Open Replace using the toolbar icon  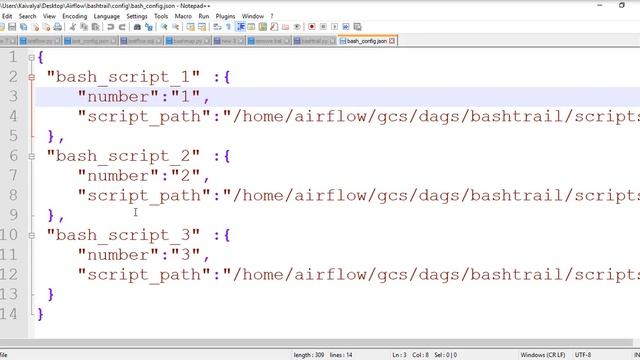[x=149, y=27]
